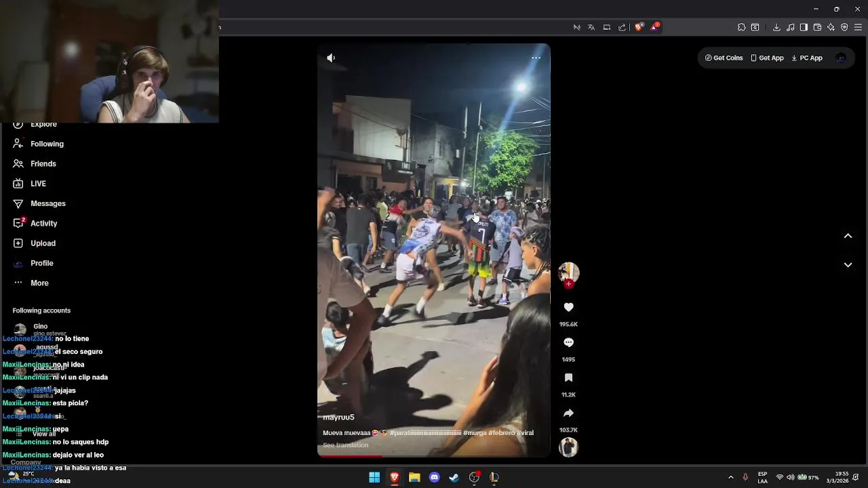The height and width of the screenshot is (488, 868).
Task: Click the browser share page icon
Action: pyautogui.click(x=622, y=27)
